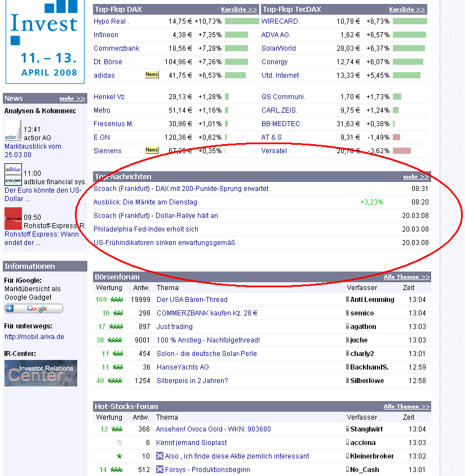Open Ausblick: Die Märkte am Dienstag
This screenshot has width=465, height=476.
(x=145, y=202)
